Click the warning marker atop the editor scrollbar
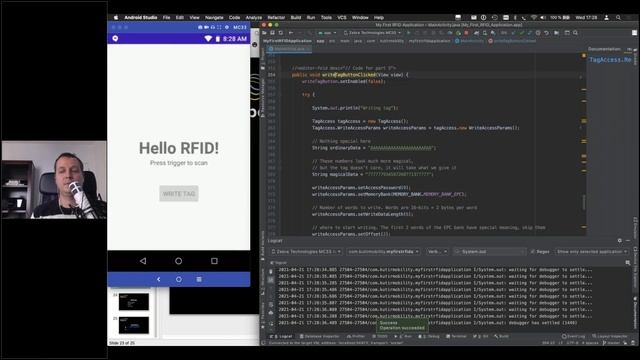 click(x=584, y=56)
